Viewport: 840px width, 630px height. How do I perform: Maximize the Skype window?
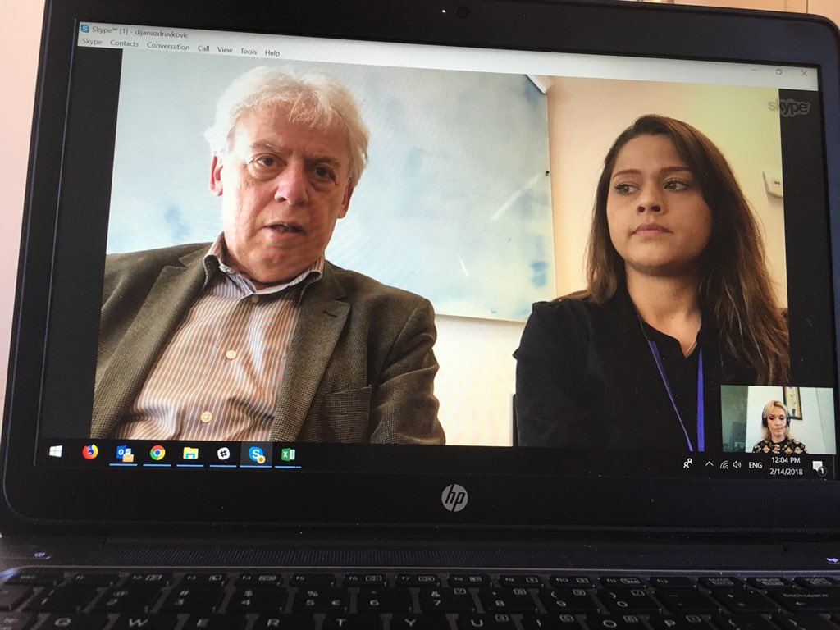coord(779,72)
